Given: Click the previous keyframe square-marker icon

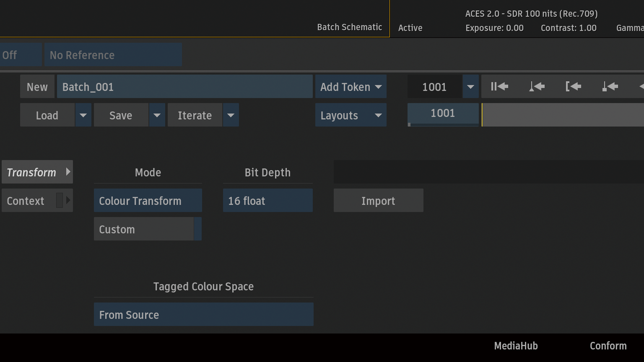Looking at the screenshot, I should [x=610, y=87].
